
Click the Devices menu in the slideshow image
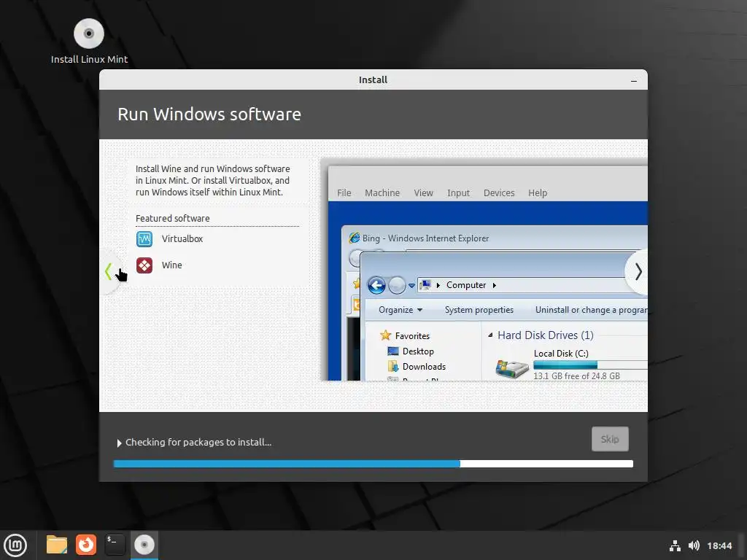tap(499, 192)
